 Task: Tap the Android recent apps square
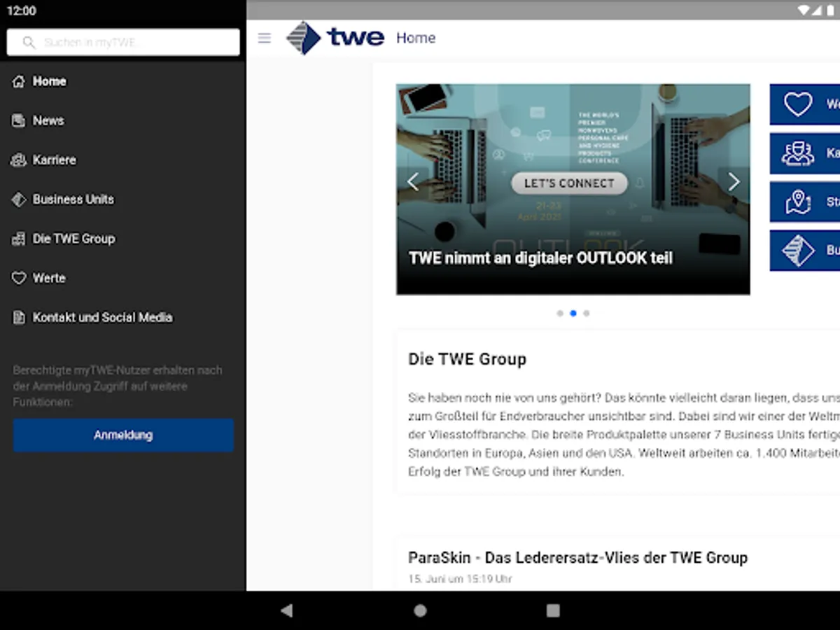(553, 610)
